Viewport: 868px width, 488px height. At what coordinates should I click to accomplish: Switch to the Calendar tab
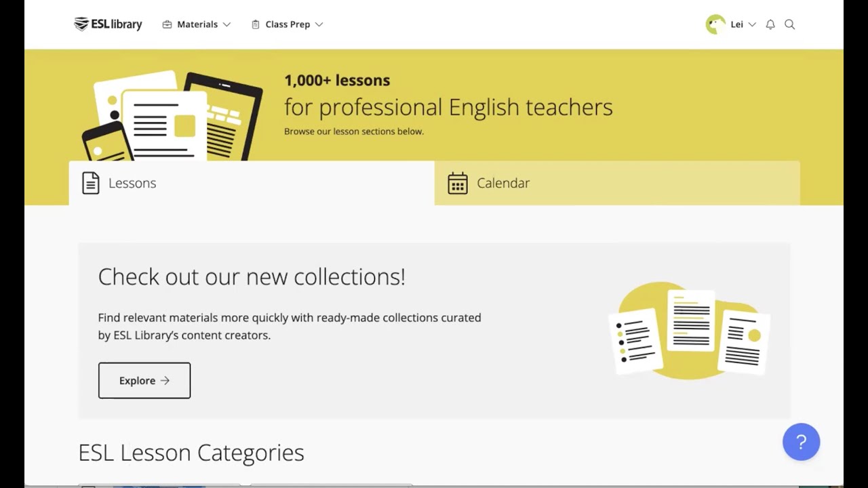[x=616, y=183]
